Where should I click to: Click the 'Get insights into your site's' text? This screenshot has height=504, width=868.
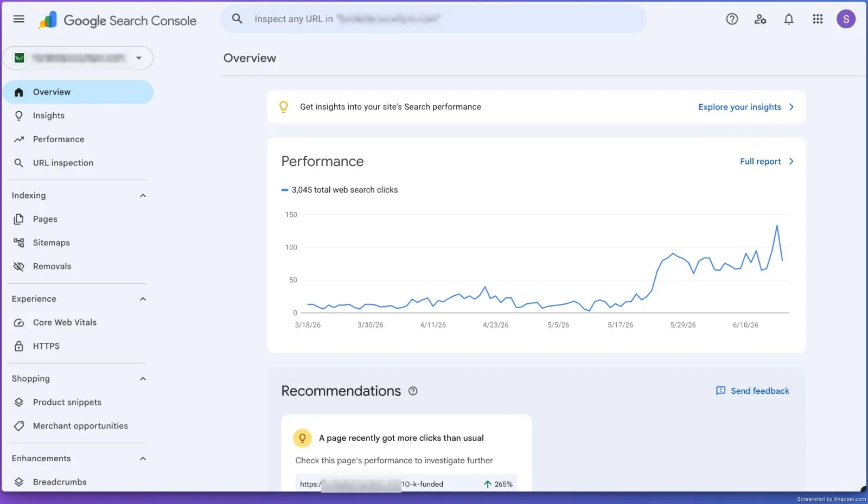coord(391,107)
